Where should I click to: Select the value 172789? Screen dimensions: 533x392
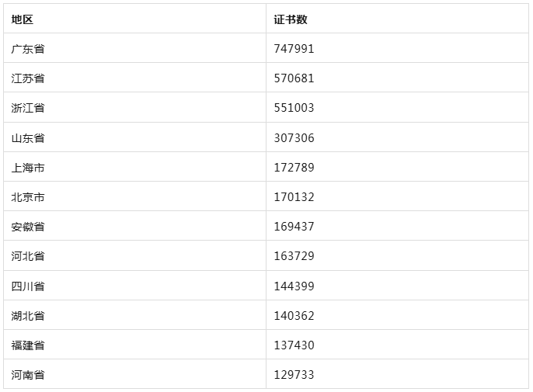click(294, 168)
